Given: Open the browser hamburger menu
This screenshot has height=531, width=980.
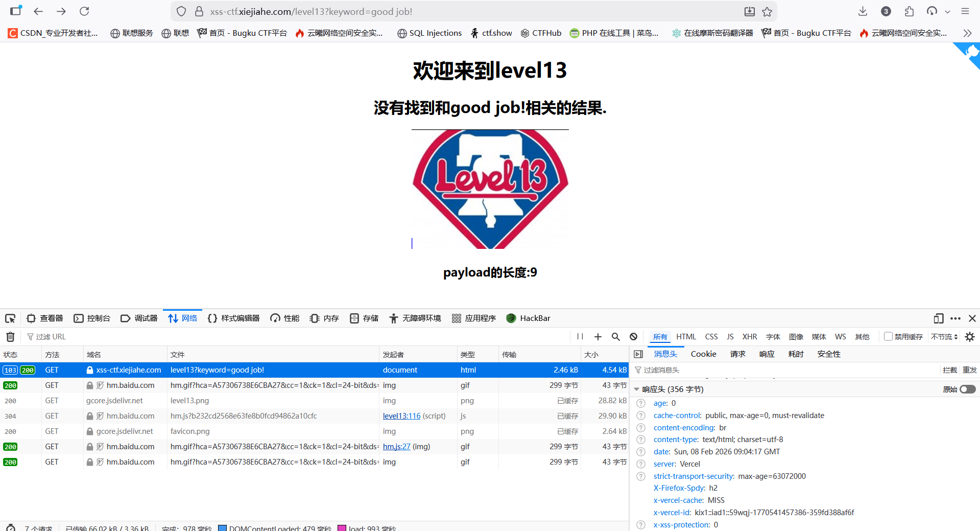Looking at the screenshot, I should pos(965,11).
